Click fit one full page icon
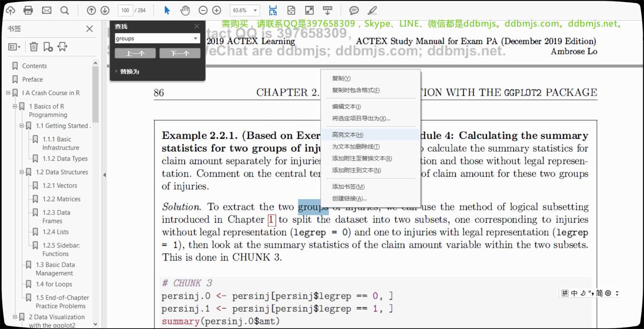644x329 pixels. (x=291, y=11)
